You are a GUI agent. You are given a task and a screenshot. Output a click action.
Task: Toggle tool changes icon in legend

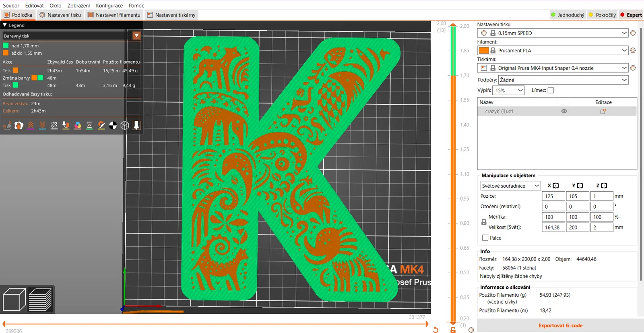[x=66, y=126]
